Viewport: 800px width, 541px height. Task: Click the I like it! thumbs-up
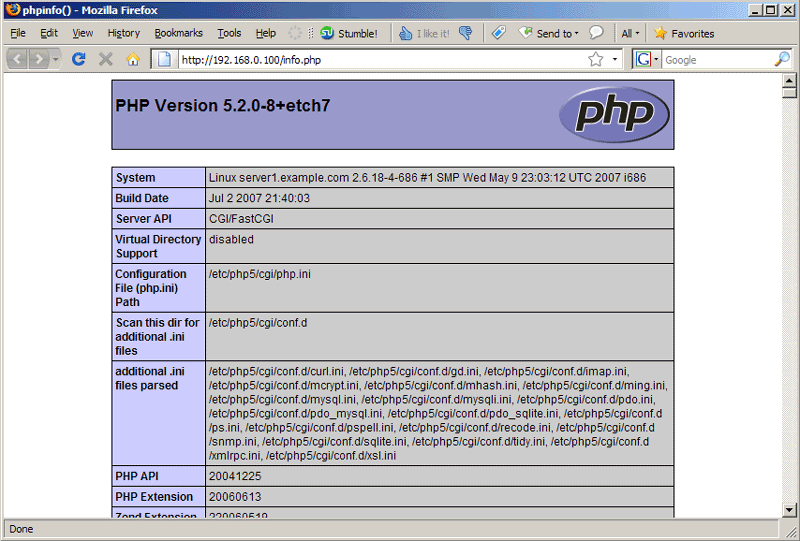pos(424,33)
